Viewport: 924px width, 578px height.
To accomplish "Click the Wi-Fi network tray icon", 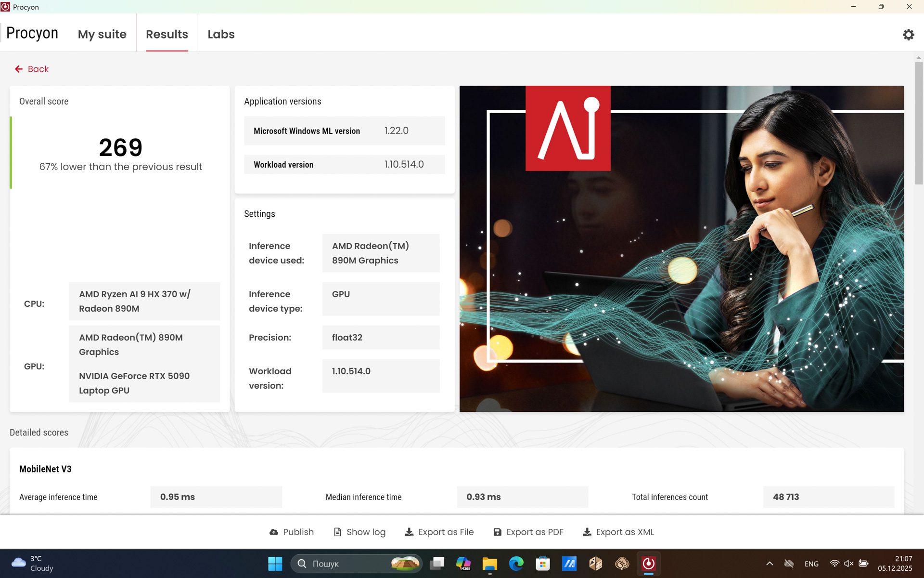I will [x=834, y=564].
